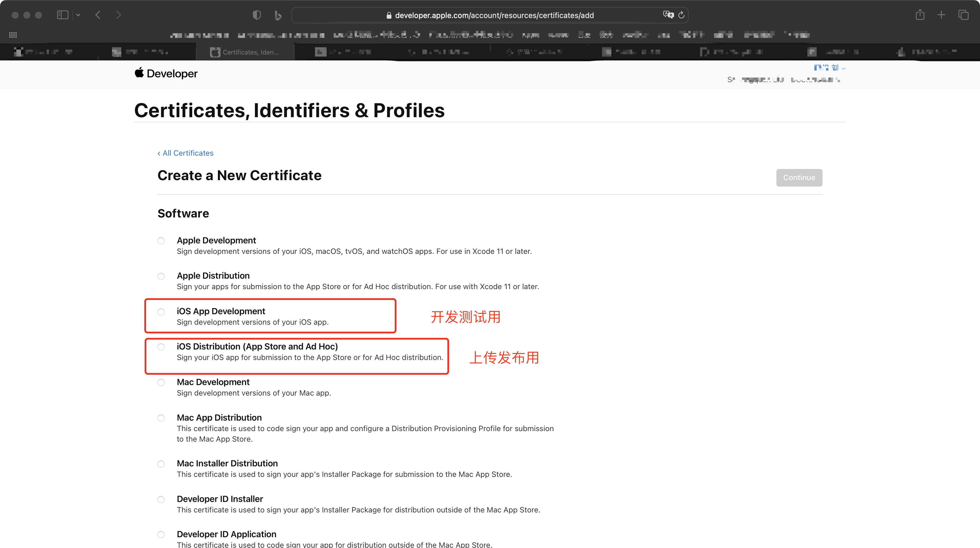
Task: Select iOS Distribution (App Store and Ad Hoc) radio
Action: [161, 347]
